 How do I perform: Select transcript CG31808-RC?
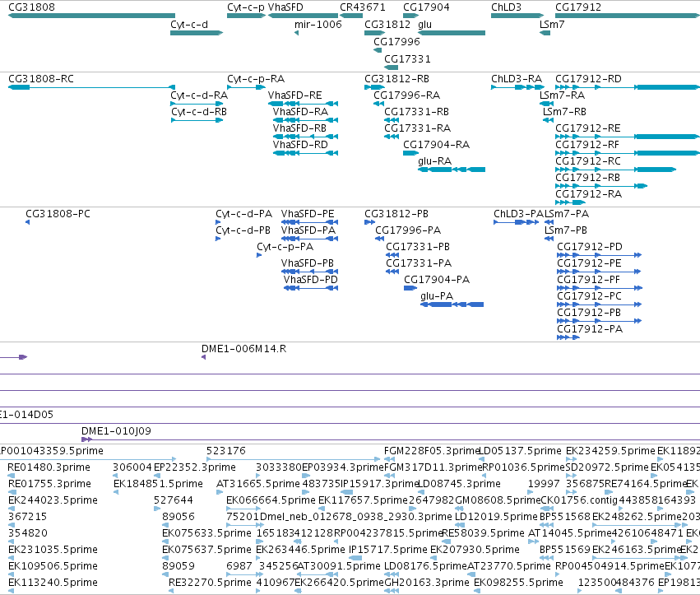click(x=91, y=87)
